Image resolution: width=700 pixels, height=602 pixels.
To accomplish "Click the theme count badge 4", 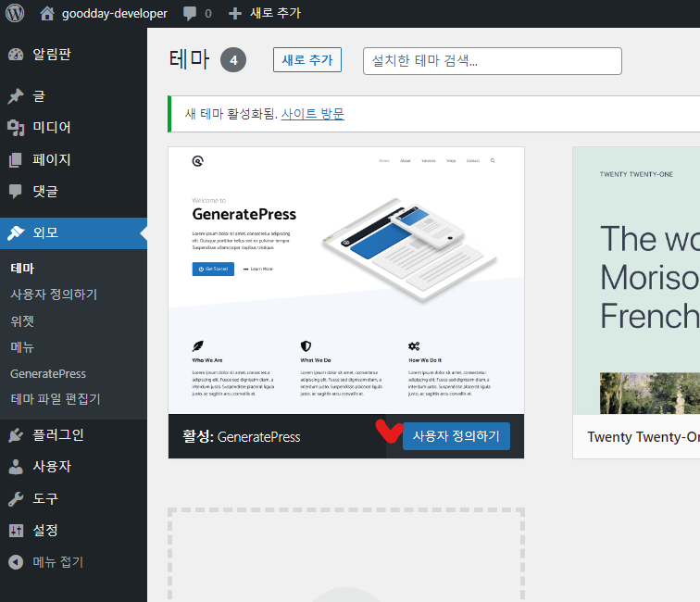I will (x=233, y=60).
